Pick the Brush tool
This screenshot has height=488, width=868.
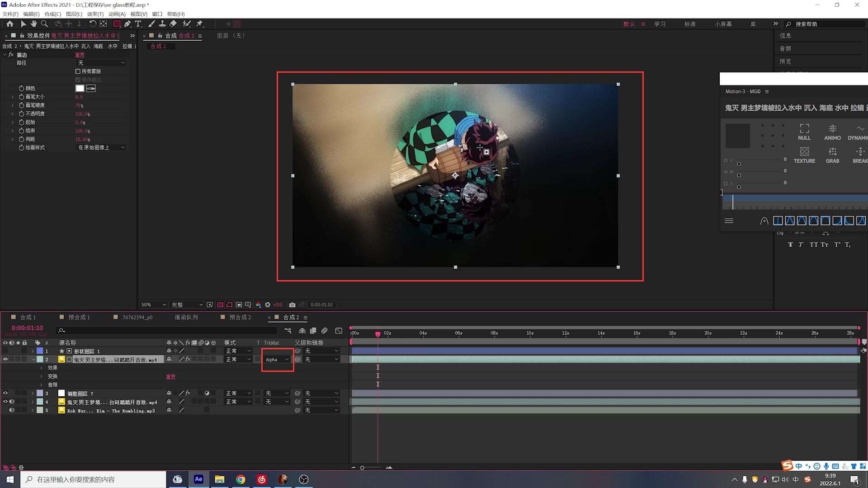151,24
